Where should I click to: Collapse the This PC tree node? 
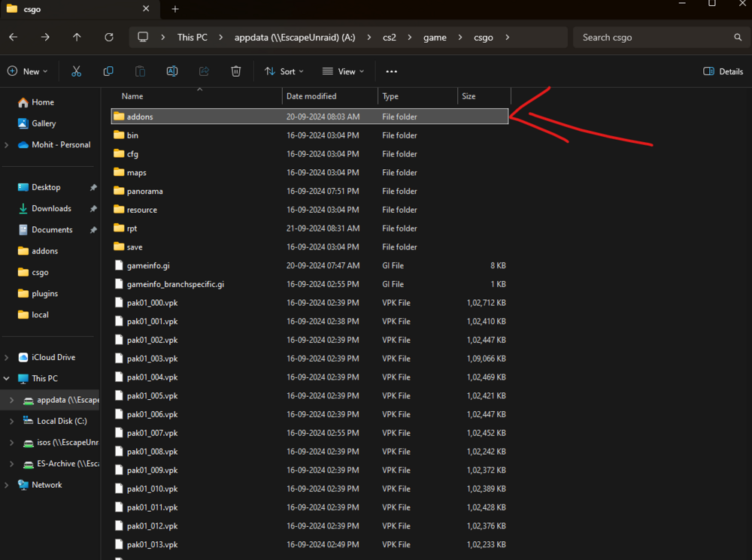point(7,378)
